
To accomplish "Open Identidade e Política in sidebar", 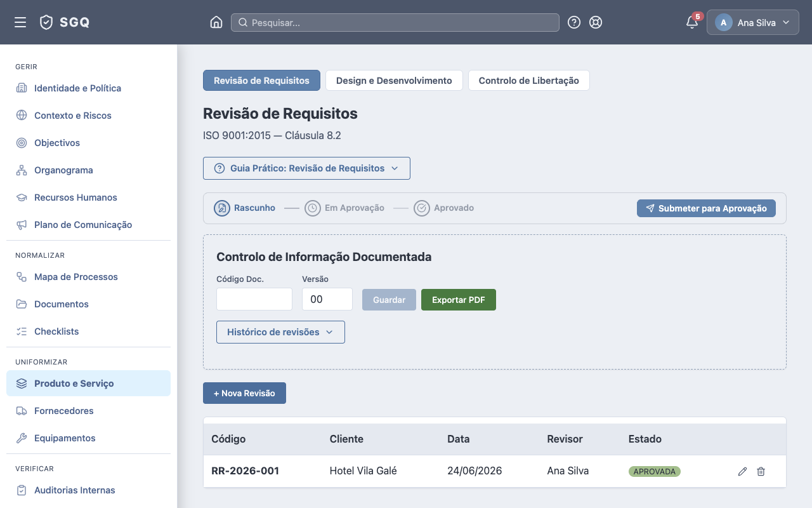I will coord(88,88).
